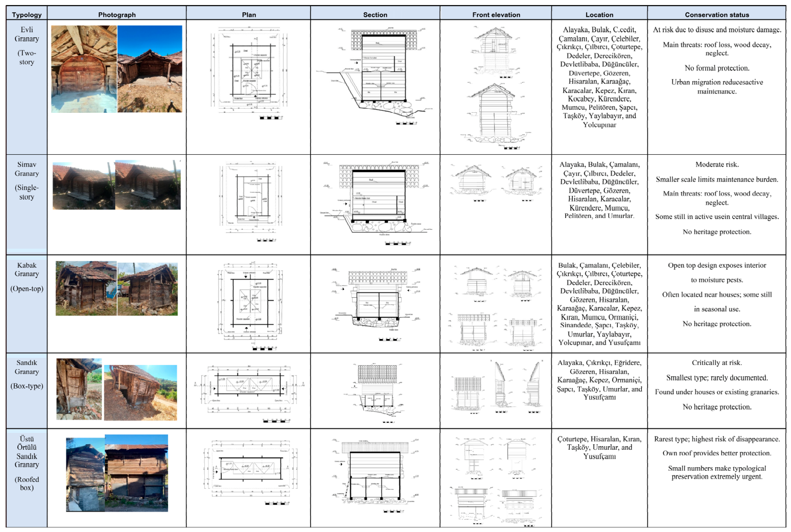
Task: Open the Evli Granary arched wooden door photo
Action: pos(84,69)
